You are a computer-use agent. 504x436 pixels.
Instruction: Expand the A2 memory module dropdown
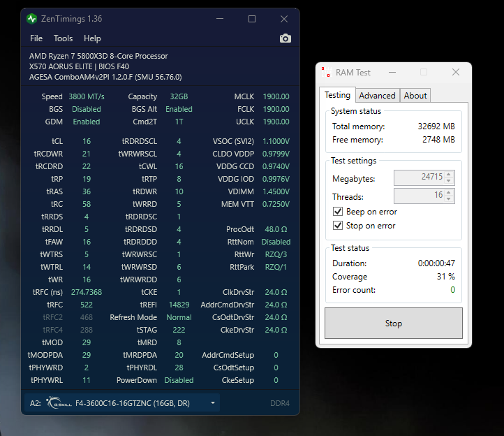213,403
